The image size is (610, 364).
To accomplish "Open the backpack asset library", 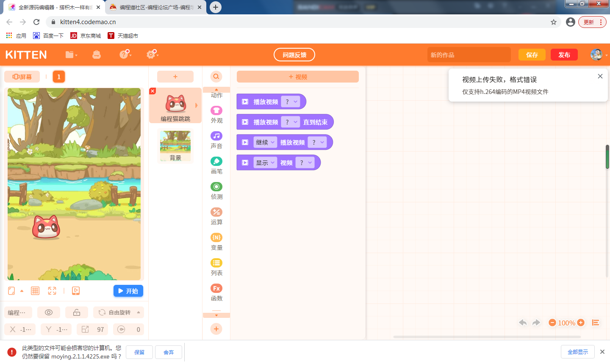I will click(97, 55).
